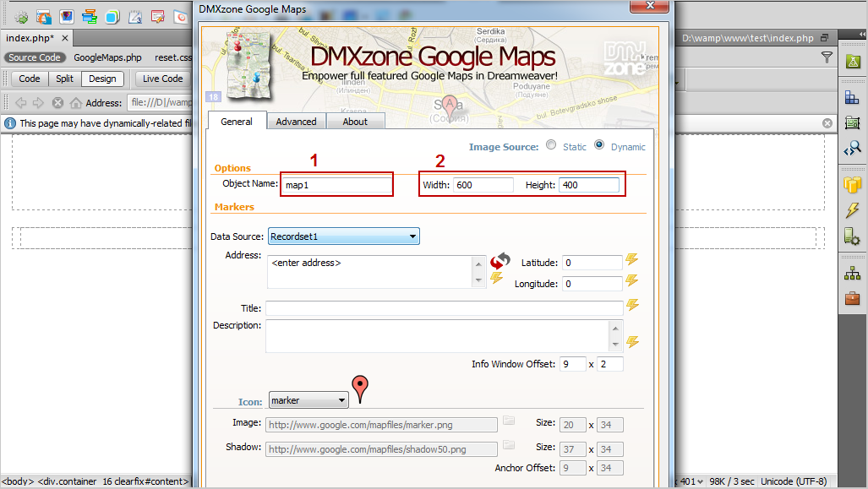Open the server gear panel in right dock
The width and height of the screenshot is (868, 489).
click(x=853, y=236)
